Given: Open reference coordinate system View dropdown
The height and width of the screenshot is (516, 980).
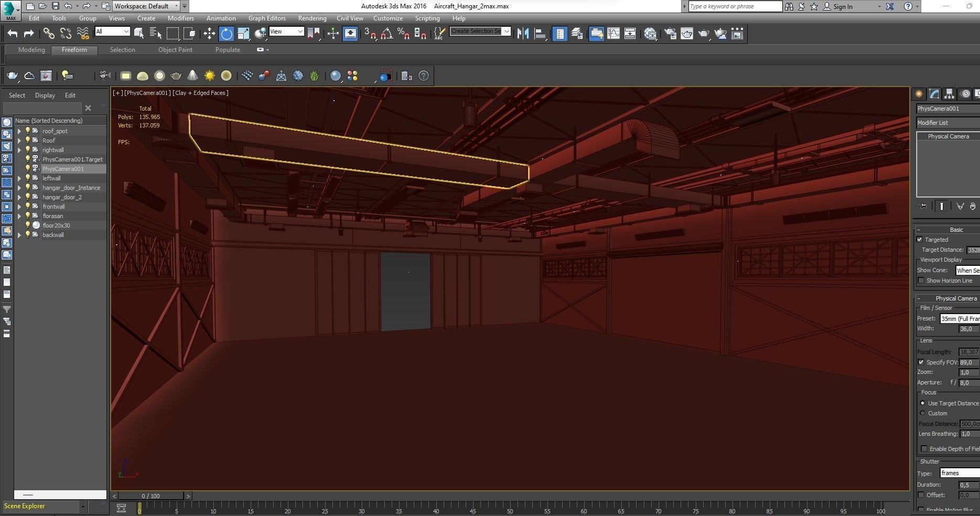Looking at the screenshot, I should click(286, 31).
